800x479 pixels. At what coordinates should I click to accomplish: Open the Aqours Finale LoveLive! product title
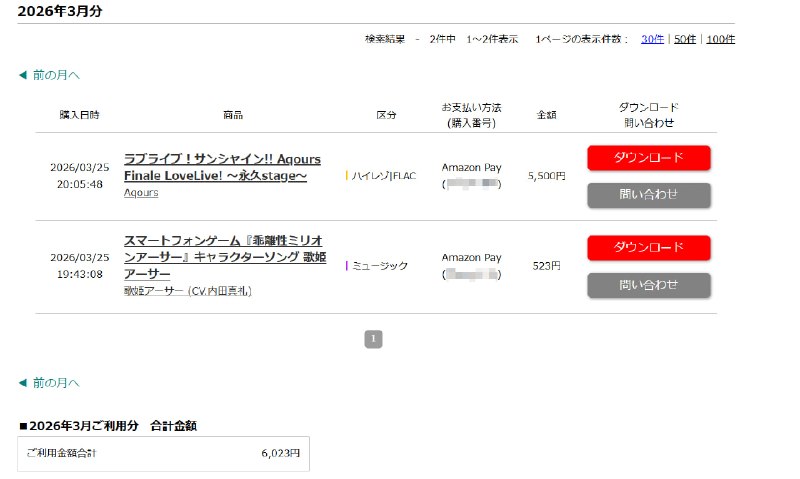215,167
